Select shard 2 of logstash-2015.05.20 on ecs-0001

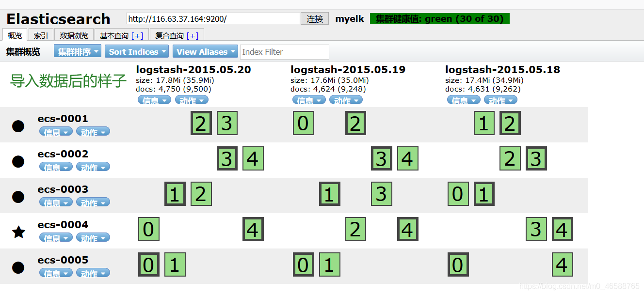pyautogui.click(x=201, y=123)
